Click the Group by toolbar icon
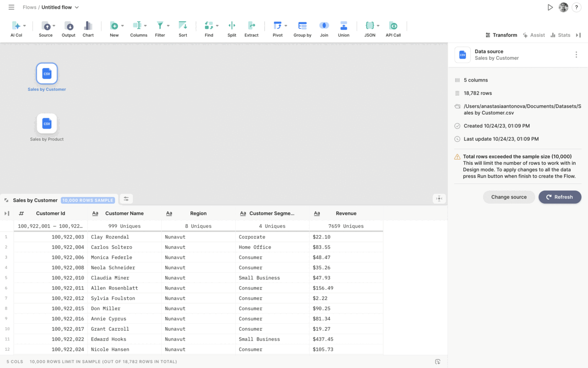The width and height of the screenshot is (588, 368). point(302,26)
